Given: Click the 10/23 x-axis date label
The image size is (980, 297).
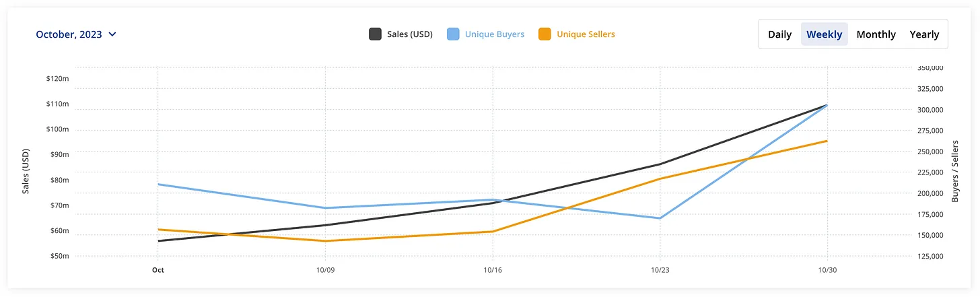Looking at the screenshot, I should [x=660, y=269].
